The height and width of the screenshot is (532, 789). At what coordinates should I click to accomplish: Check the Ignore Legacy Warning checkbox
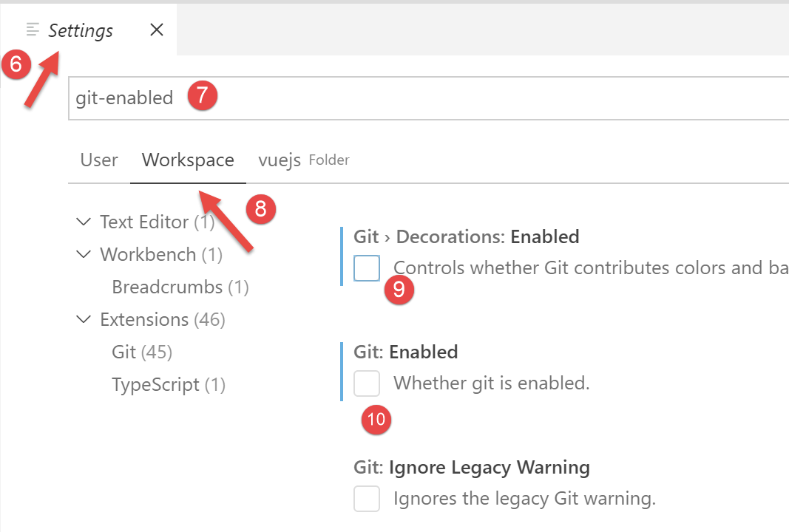click(367, 499)
